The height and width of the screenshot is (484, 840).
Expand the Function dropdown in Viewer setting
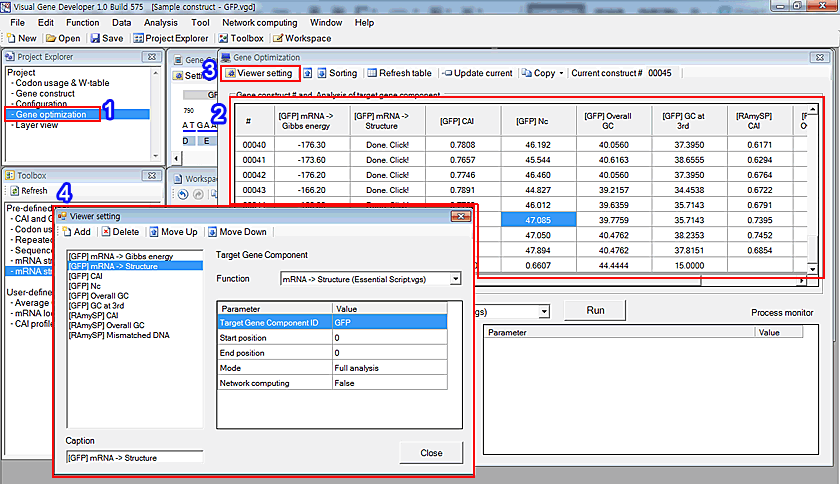455,278
